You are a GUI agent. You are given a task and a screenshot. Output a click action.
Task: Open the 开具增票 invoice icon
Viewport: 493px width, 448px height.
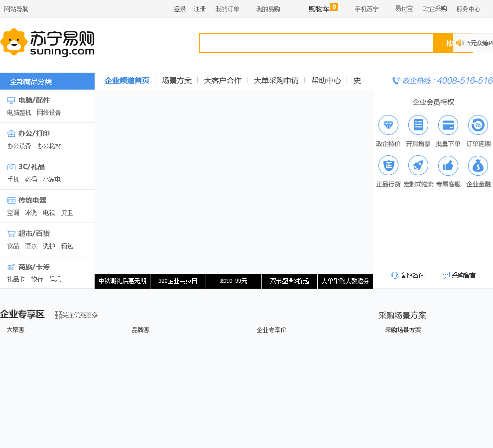coord(418,125)
